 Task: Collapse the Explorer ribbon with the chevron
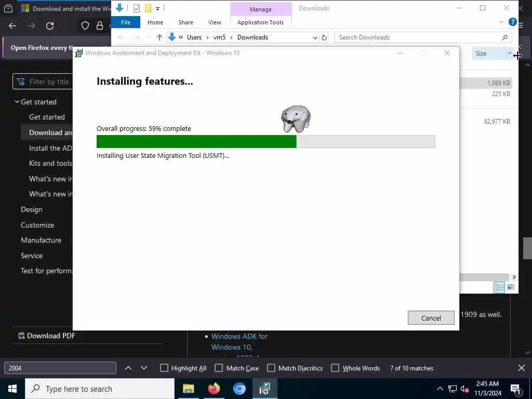tap(501, 22)
